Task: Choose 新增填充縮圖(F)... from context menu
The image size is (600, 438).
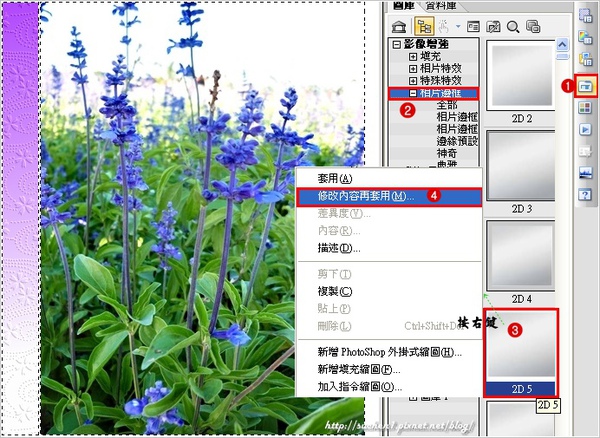Action: click(x=389, y=369)
